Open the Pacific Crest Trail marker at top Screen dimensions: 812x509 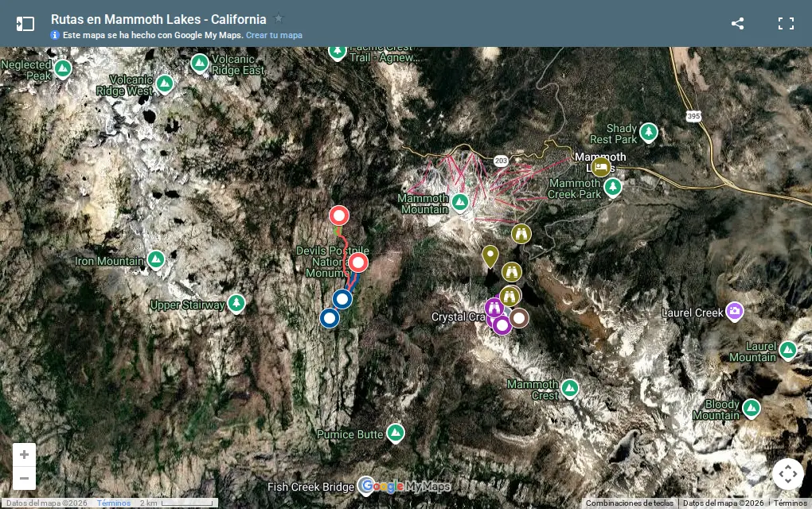337,52
